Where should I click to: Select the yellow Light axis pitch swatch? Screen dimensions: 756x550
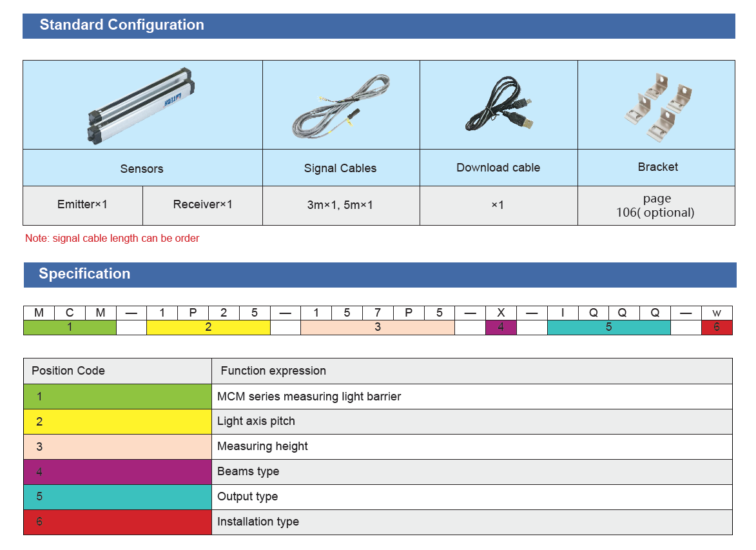point(117,422)
